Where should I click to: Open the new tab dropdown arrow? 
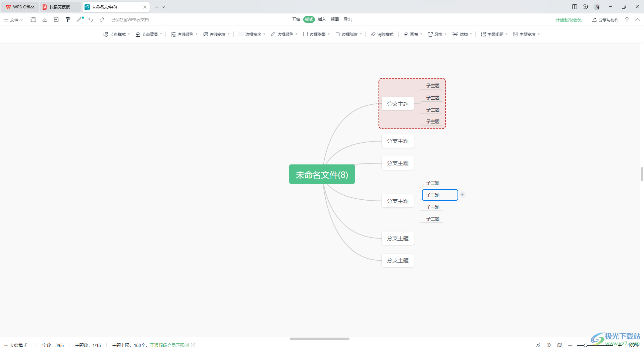point(164,7)
